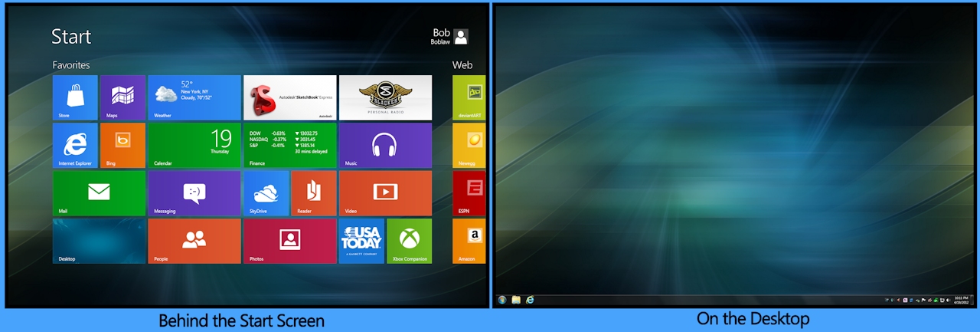Click the taskbar clock showing 10:11 PM

[x=962, y=300]
